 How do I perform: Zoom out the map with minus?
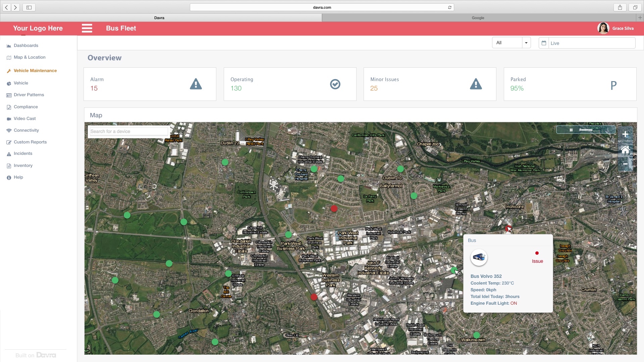tap(625, 164)
